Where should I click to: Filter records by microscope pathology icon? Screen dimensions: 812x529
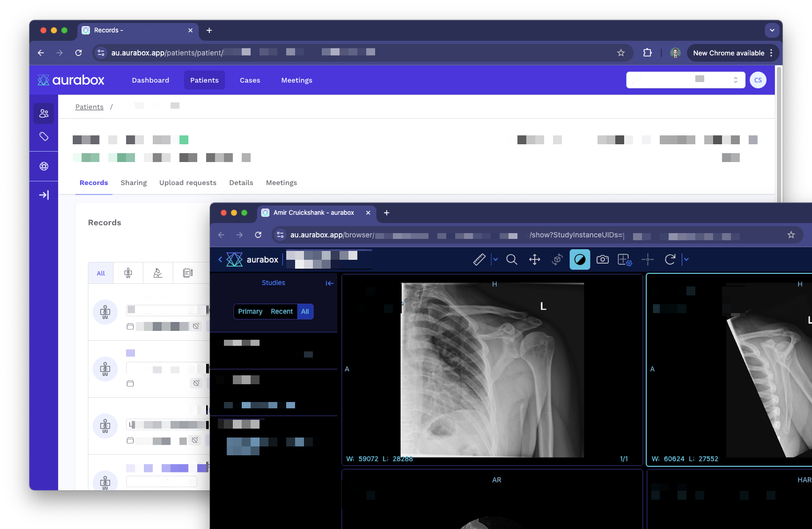pos(157,273)
